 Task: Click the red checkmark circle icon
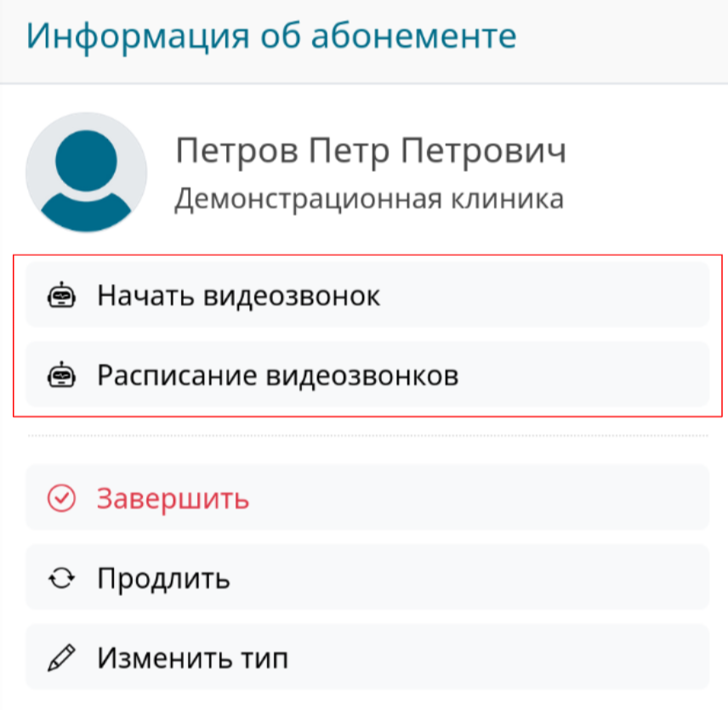(61, 499)
